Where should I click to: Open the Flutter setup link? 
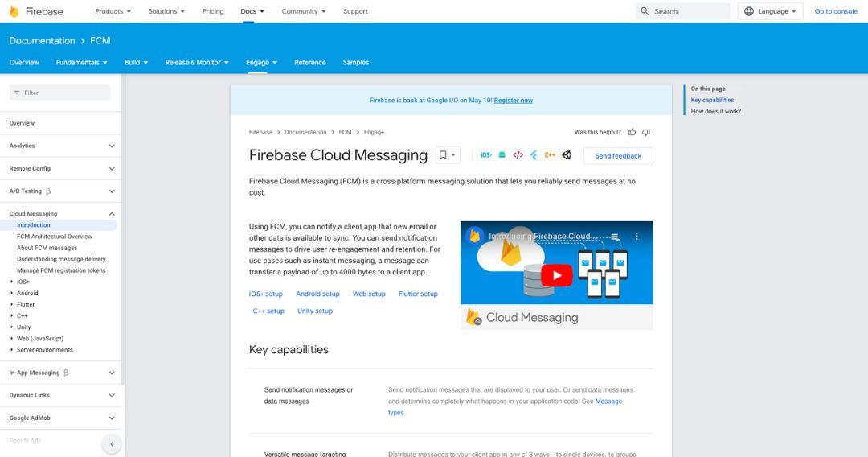tap(418, 294)
